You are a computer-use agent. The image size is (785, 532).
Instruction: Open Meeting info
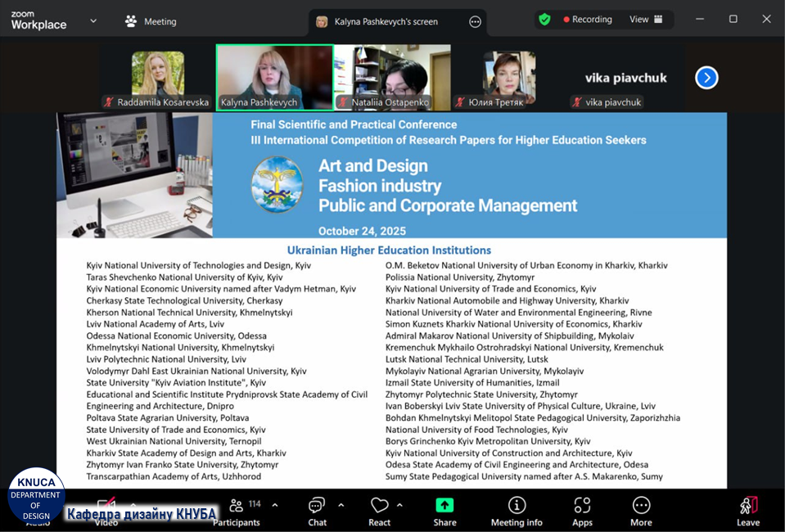pos(517,511)
